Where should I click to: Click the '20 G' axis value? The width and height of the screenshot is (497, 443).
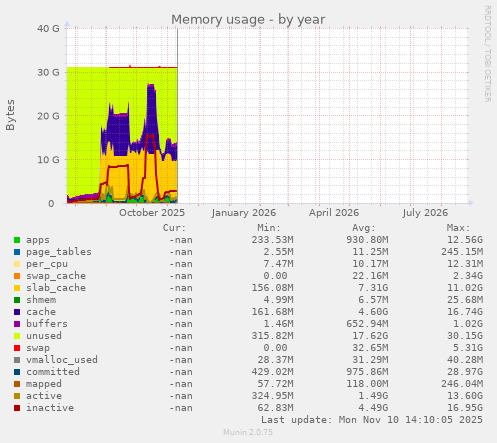pos(48,116)
